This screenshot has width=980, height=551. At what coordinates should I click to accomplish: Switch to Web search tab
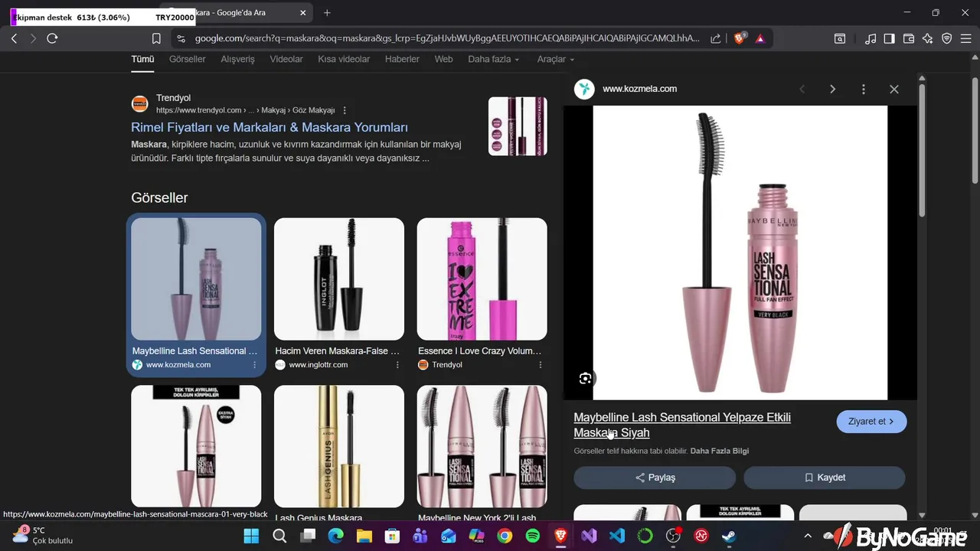click(x=443, y=59)
